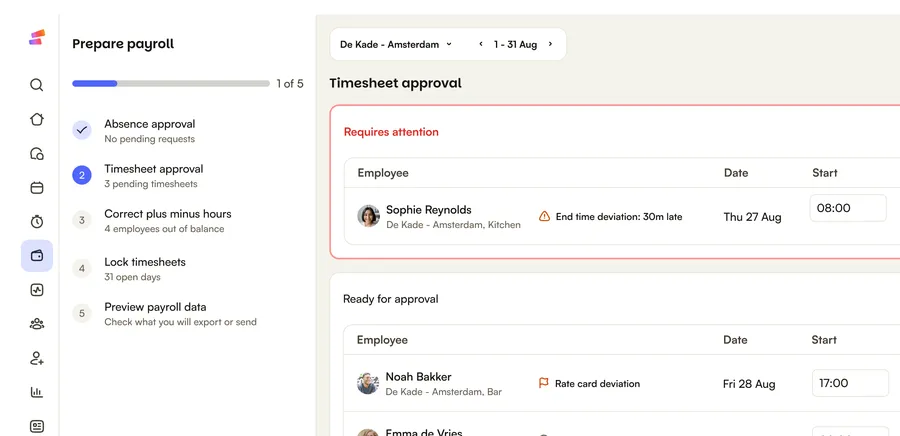Open the team people sidebar icon
This screenshot has width=900, height=436.
coord(37,324)
